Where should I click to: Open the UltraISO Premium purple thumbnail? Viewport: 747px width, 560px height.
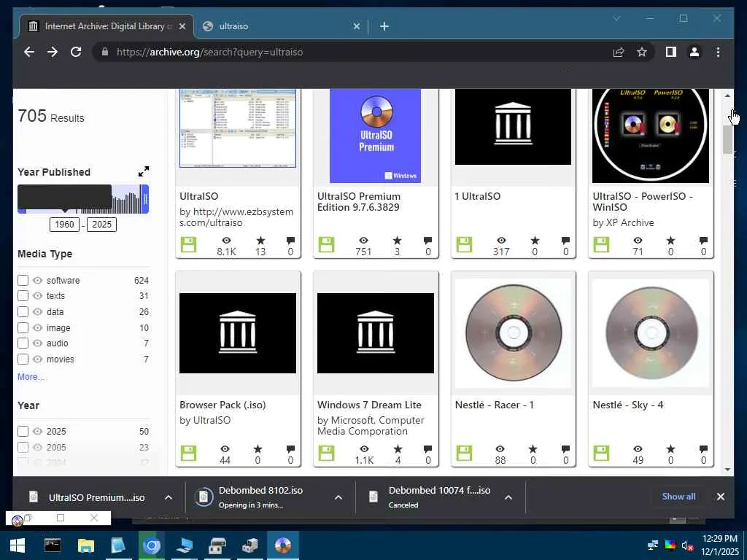[376, 136]
